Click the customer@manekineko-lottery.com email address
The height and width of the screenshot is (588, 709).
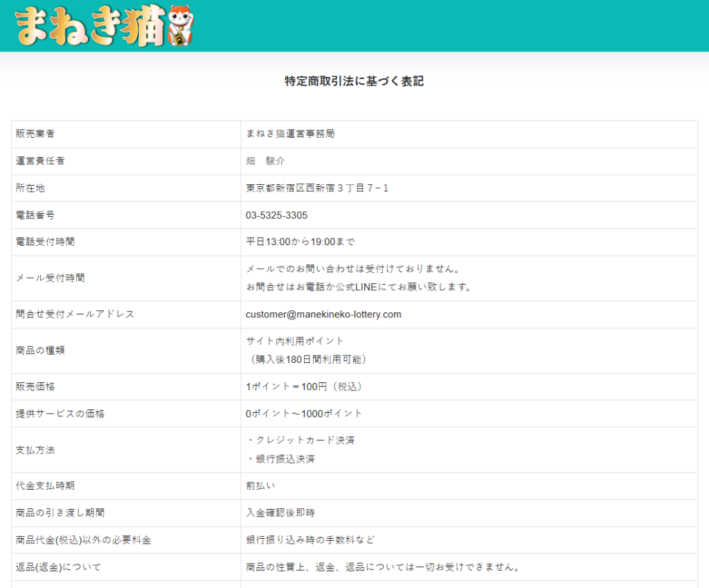point(323,314)
